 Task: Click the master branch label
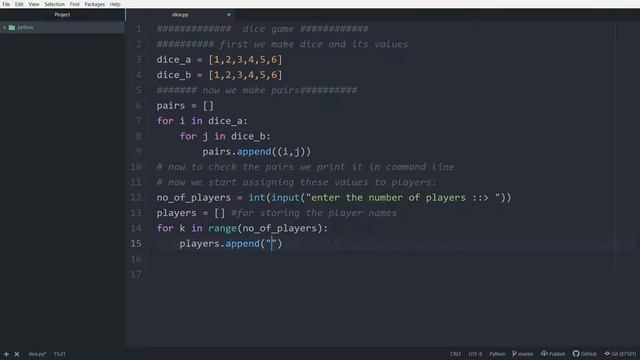(526, 354)
